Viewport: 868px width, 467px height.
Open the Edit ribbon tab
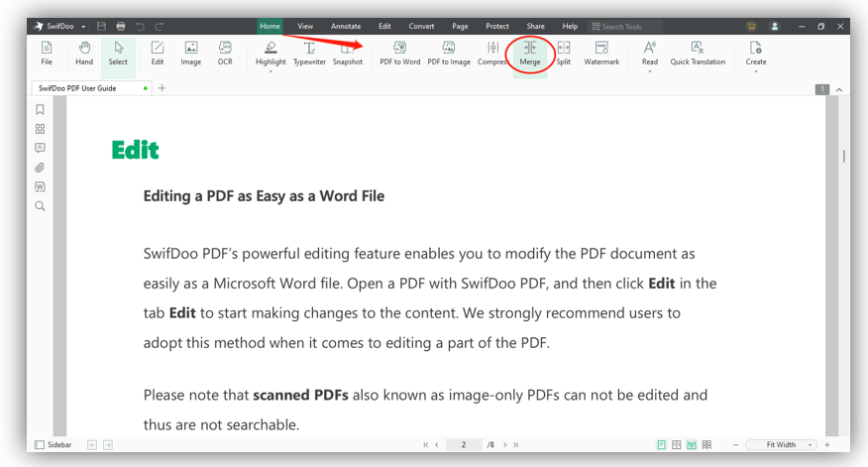point(384,26)
